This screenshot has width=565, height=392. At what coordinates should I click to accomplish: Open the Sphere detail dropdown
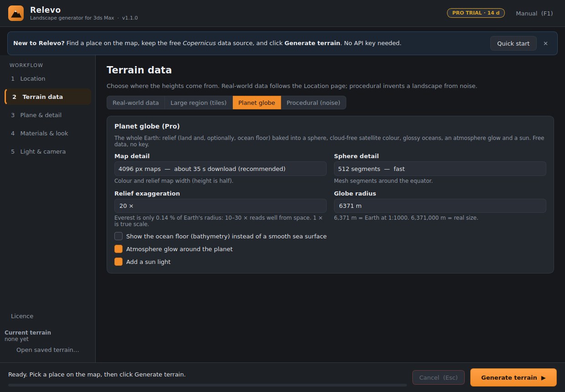440,169
